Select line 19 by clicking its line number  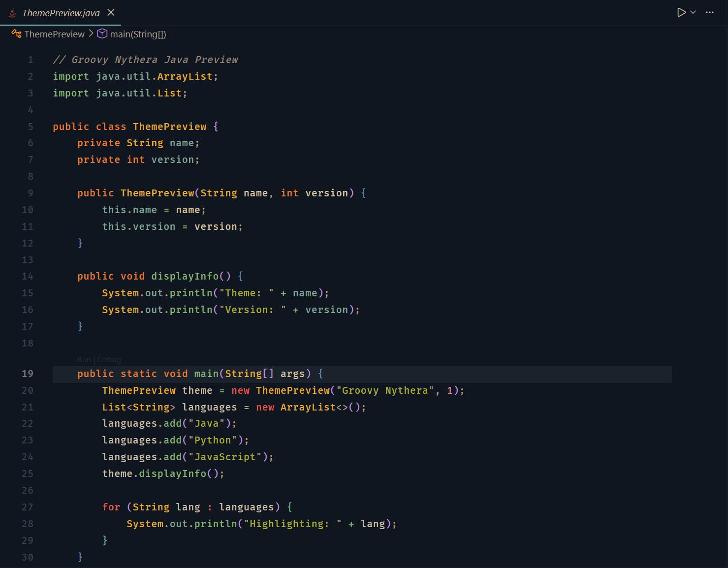pos(27,374)
